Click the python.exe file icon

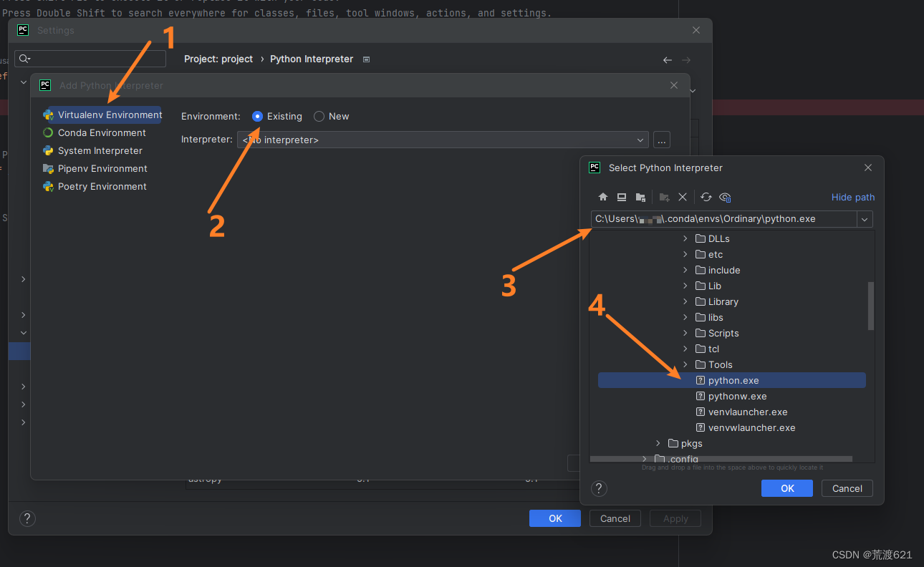(x=701, y=380)
